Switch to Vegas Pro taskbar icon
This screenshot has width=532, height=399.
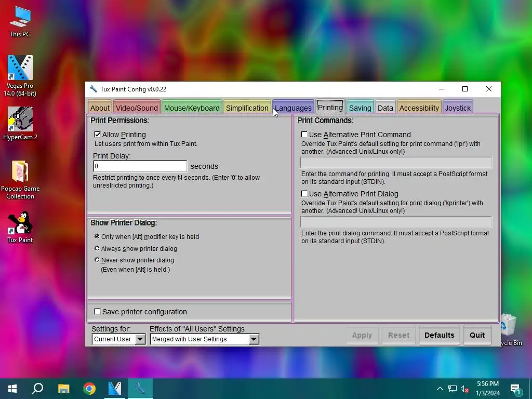(x=115, y=389)
